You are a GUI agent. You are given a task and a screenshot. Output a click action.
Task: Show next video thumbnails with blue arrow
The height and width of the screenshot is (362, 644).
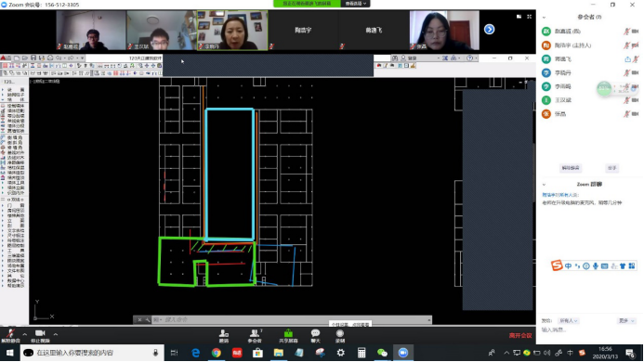pos(489,30)
